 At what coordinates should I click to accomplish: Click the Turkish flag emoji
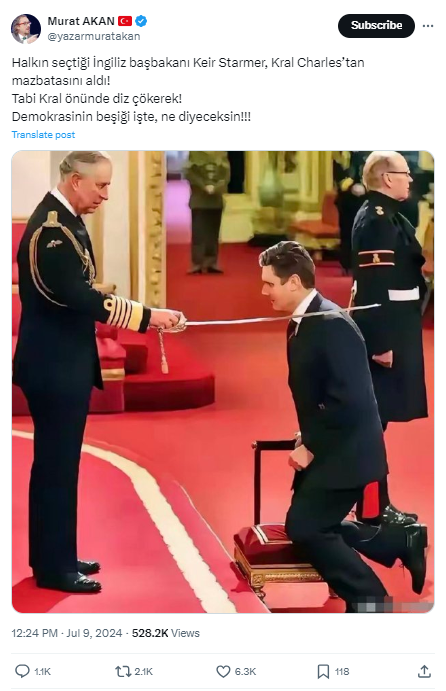[125, 21]
